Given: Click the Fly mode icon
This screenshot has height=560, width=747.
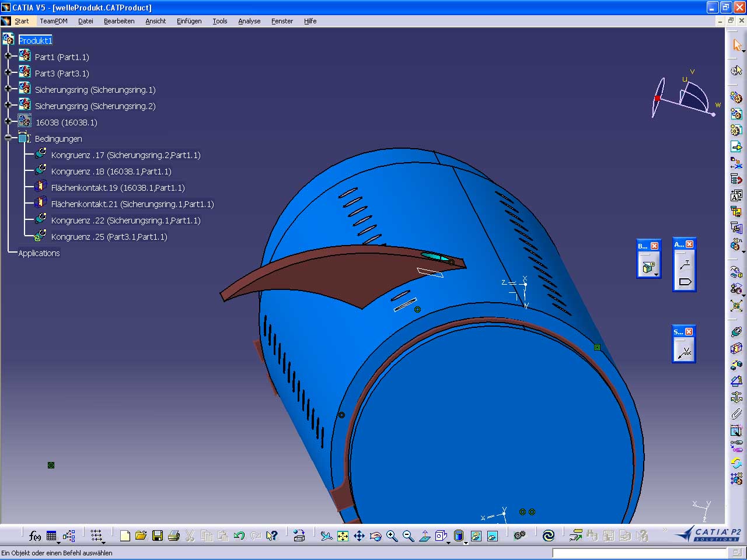Looking at the screenshot, I should click(x=326, y=535).
